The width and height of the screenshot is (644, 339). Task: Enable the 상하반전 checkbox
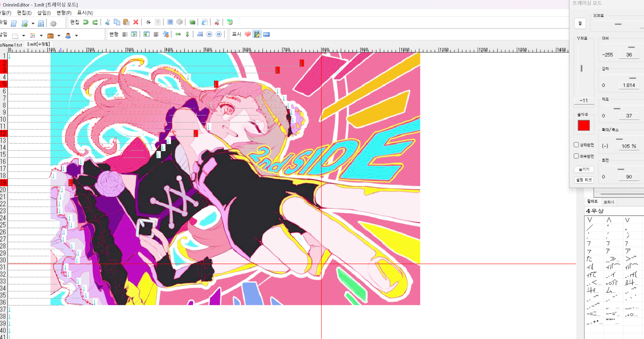(576, 145)
